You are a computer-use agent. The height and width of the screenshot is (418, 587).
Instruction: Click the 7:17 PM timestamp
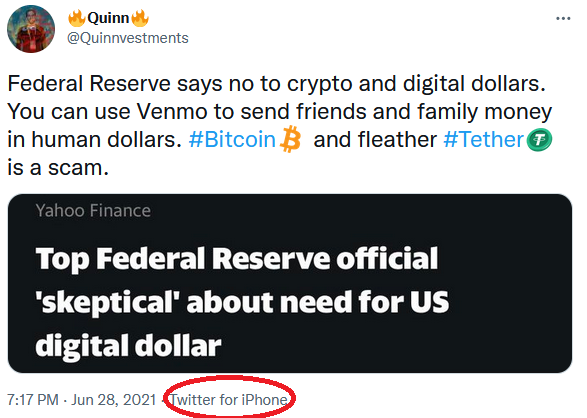(33, 400)
